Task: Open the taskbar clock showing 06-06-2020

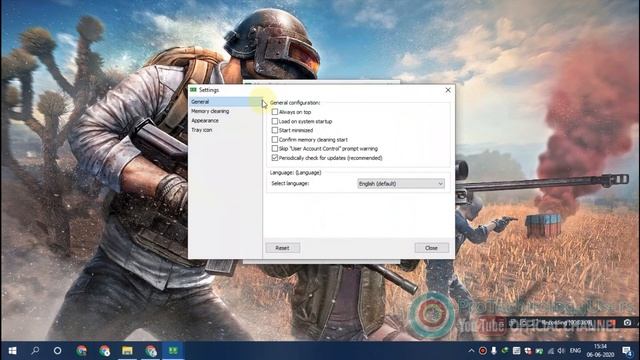Action: (x=600, y=351)
